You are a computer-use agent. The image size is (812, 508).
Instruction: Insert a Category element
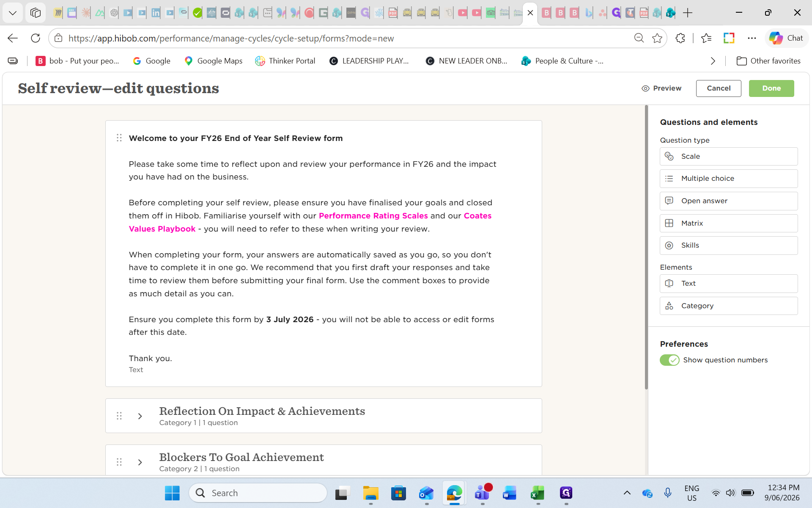click(728, 306)
